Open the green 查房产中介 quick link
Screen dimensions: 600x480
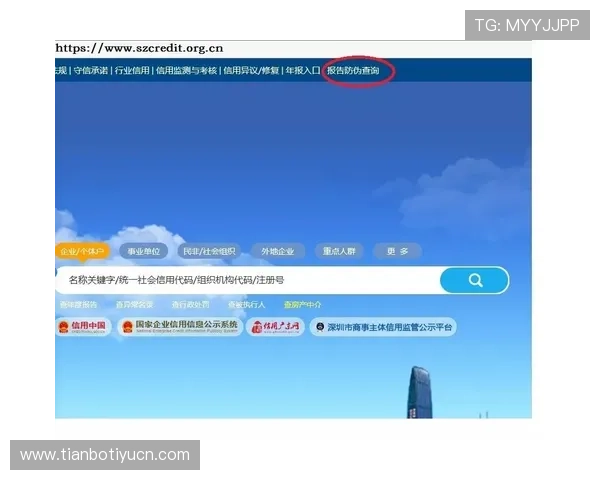[302, 305]
